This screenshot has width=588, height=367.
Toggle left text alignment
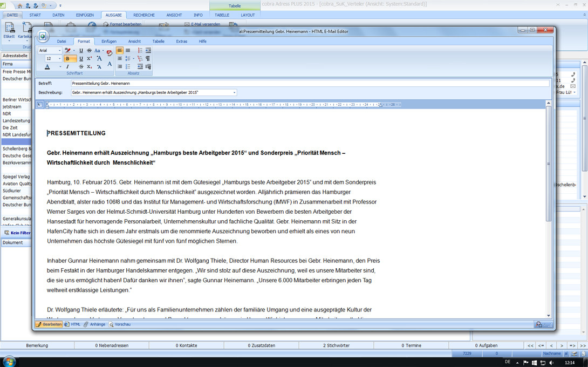(120, 51)
